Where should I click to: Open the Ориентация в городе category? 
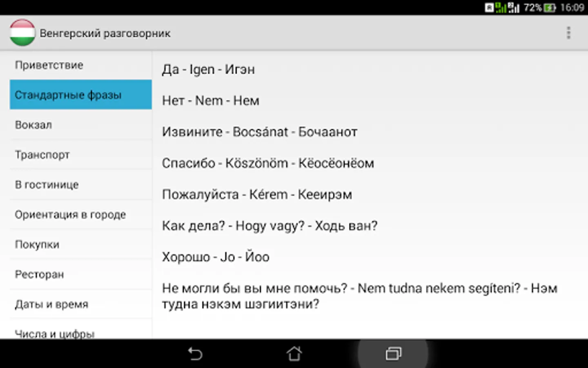(81, 214)
